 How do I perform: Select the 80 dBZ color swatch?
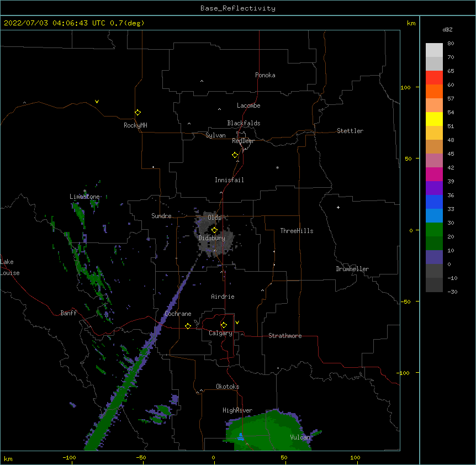[x=434, y=50]
